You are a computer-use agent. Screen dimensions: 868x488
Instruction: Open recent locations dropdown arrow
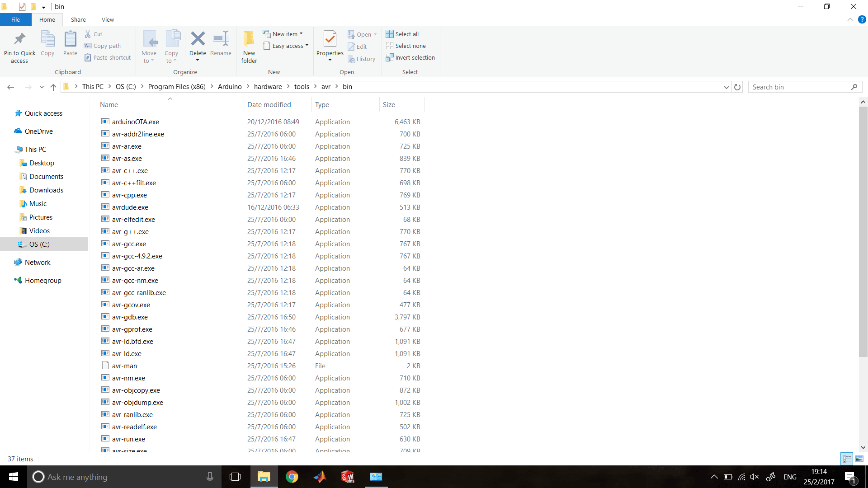(42, 87)
